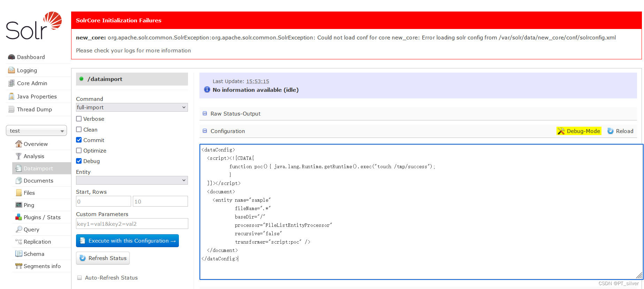Uncheck the Commit checkbox

click(x=79, y=140)
